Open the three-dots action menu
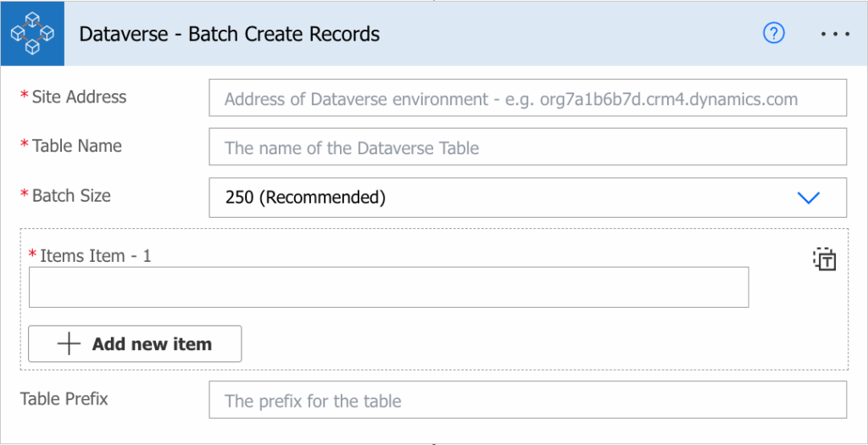This screenshot has width=868, height=445. tap(835, 34)
